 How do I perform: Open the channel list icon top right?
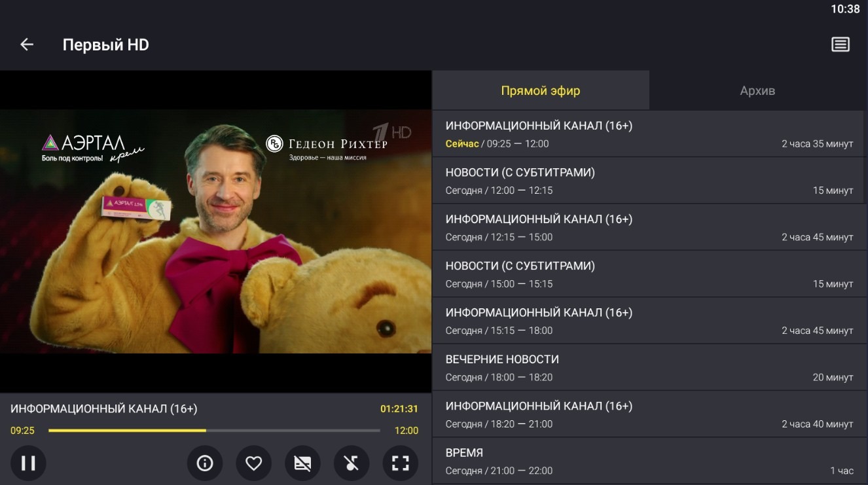pos(840,43)
